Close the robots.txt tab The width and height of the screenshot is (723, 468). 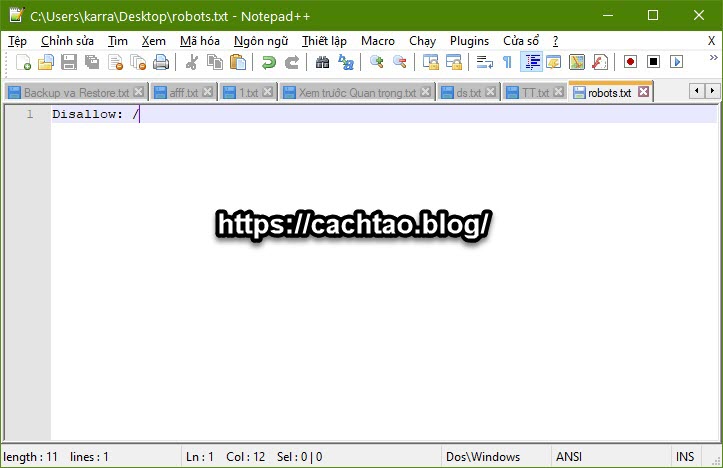[x=643, y=92]
